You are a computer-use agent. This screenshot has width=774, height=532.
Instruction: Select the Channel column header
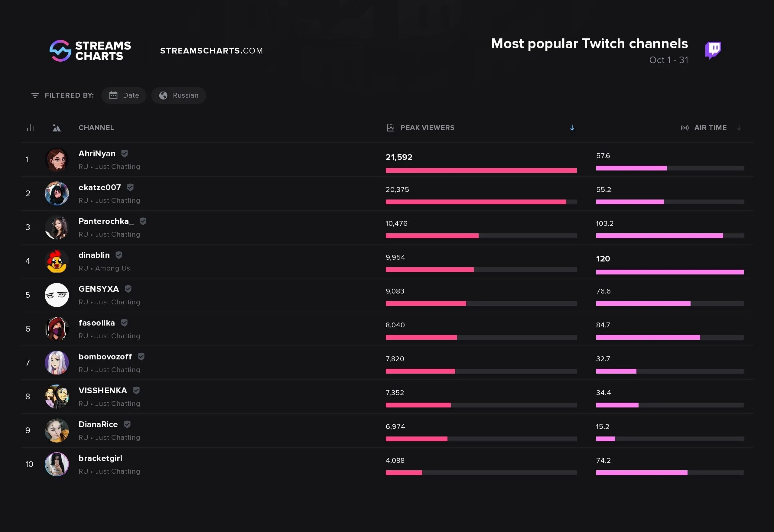[x=96, y=128]
